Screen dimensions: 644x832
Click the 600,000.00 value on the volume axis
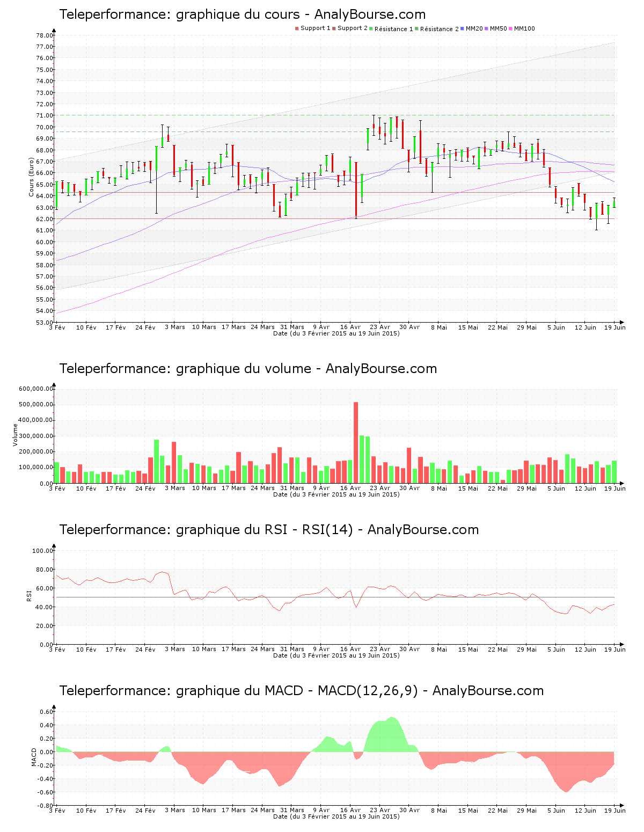coord(36,389)
